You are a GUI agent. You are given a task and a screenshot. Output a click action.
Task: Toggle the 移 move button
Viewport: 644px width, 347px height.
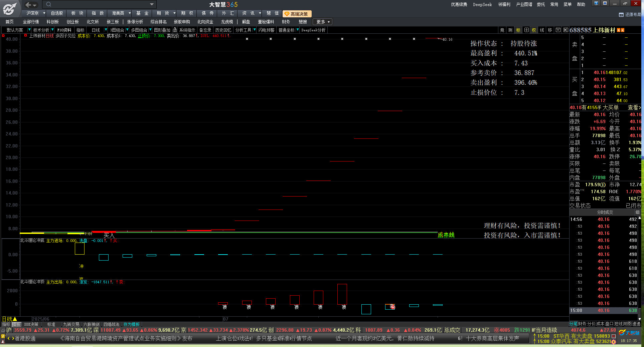point(550,30)
